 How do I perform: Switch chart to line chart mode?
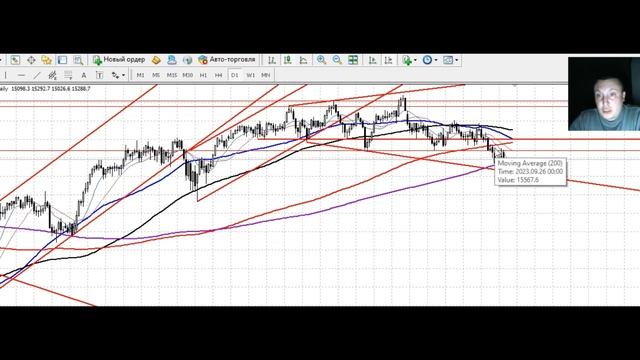tap(303, 60)
